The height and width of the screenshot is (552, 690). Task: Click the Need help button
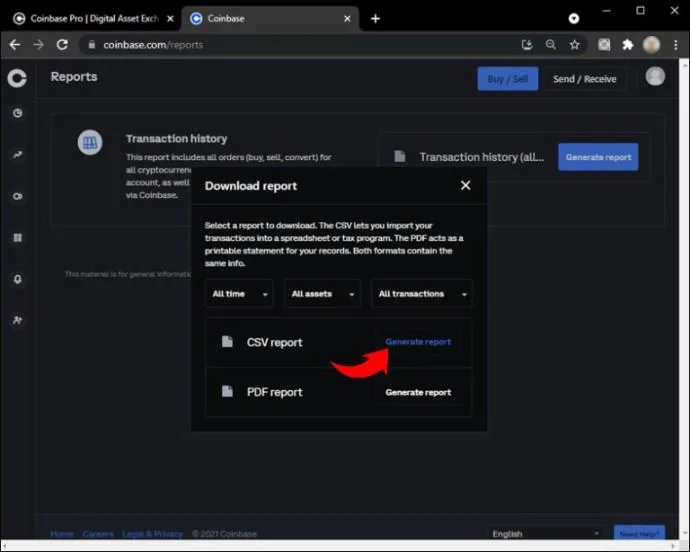pyautogui.click(x=639, y=533)
